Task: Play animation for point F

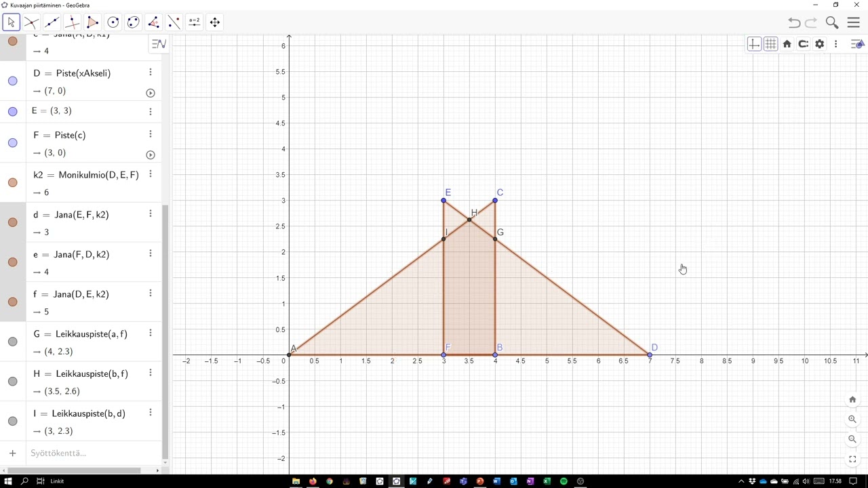Action: click(x=151, y=155)
